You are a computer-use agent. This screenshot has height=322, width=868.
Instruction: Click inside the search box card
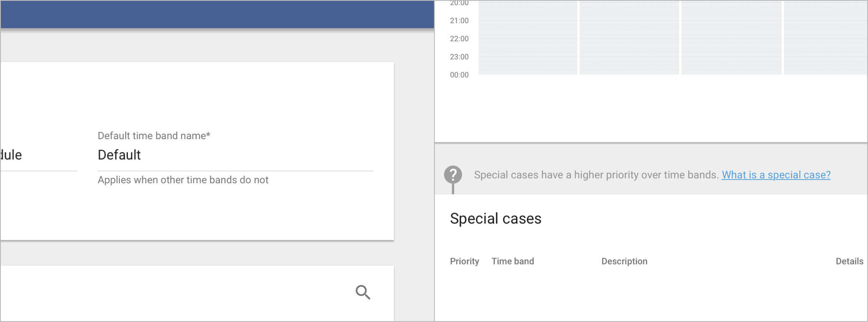pos(197,293)
